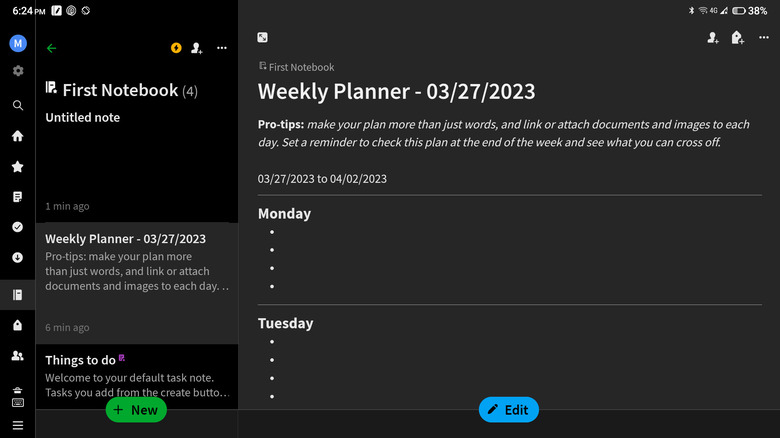Expand note to full screen
780x438 pixels.
point(262,38)
